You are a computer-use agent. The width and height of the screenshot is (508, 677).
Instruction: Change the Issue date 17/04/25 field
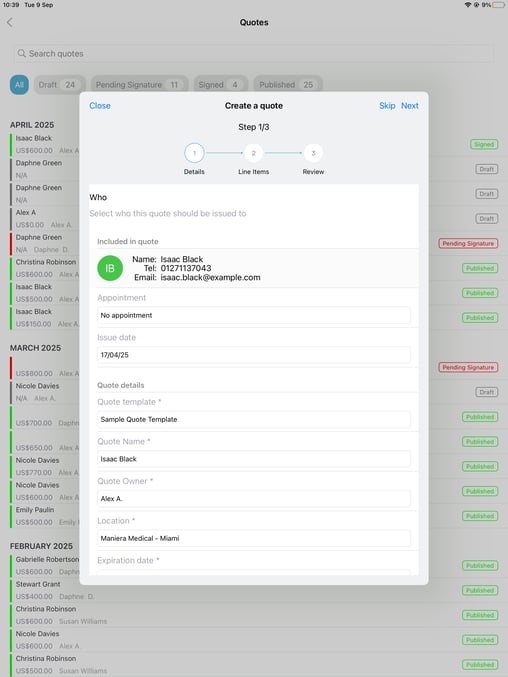click(254, 355)
